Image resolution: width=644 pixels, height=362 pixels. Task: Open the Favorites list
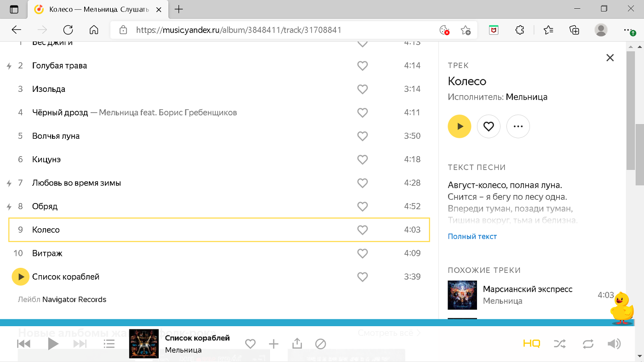pyautogui.click(x=548, y=30)
